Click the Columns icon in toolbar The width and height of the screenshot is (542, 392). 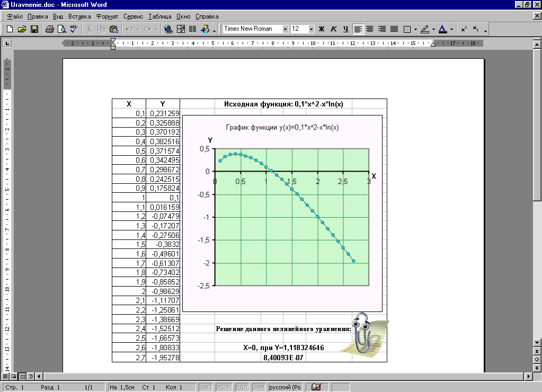tap(192, 29)
